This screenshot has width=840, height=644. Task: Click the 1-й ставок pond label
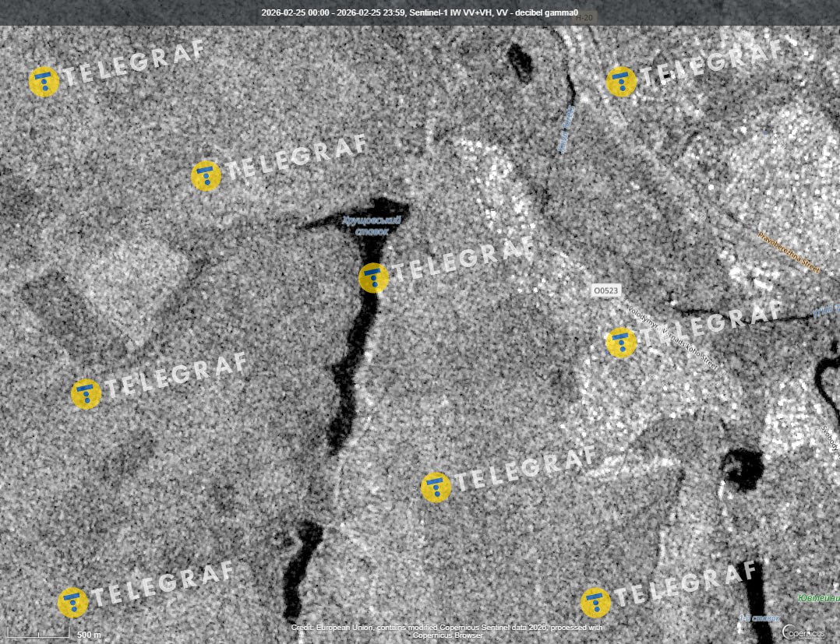(x=759, y=618)
